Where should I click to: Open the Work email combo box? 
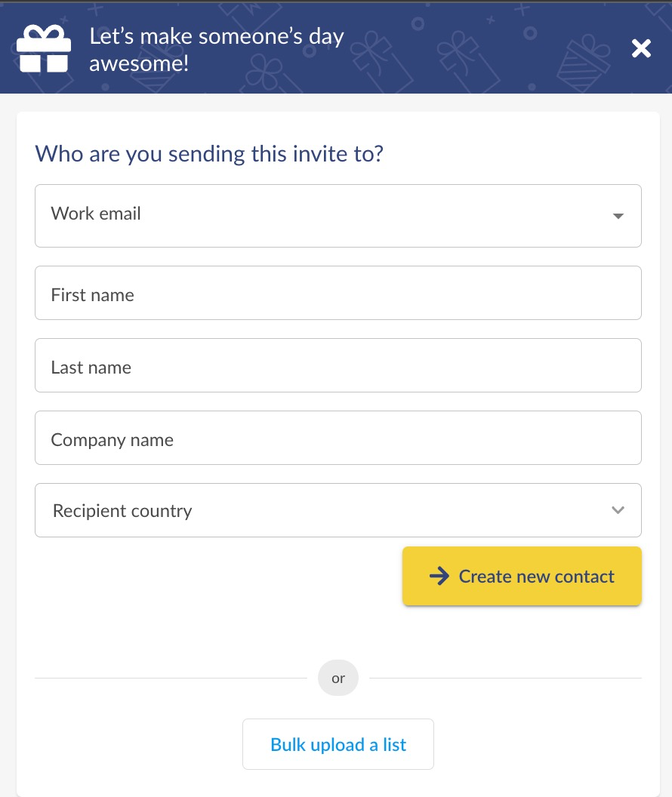[x=338, y=216]
